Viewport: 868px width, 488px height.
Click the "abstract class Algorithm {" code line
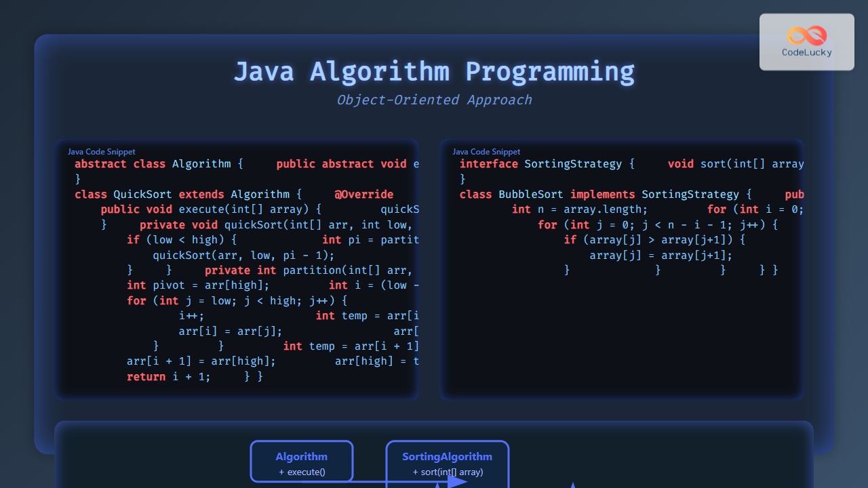(158, 164)
